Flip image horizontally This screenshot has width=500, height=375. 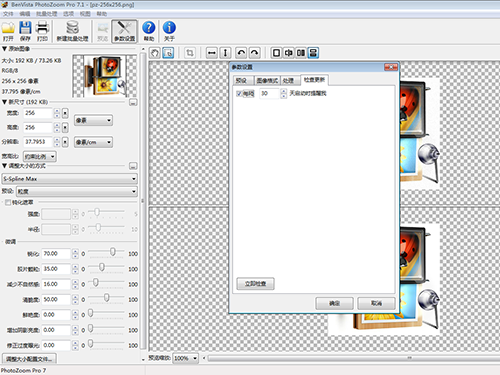[212, 53]
